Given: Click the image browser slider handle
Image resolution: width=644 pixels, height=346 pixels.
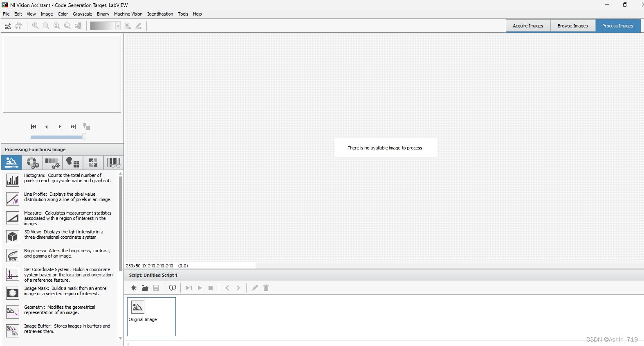Looking at the screenshot, I should [84, 137].
